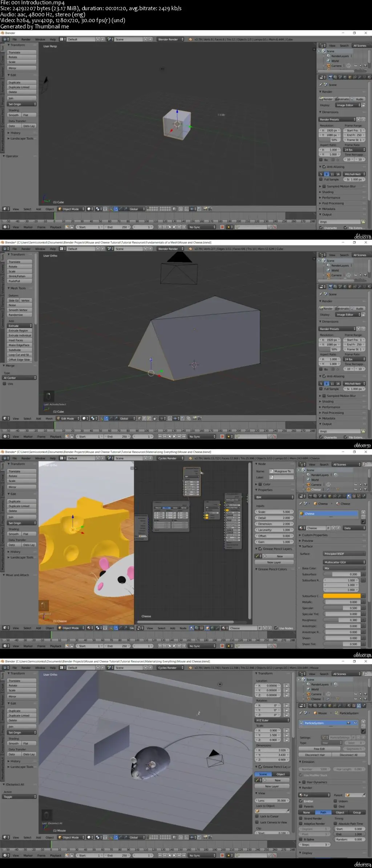Expand Post Processing panel in 00:00:18 frame
This screenshot has height=868, width=372.
point(332,203)
